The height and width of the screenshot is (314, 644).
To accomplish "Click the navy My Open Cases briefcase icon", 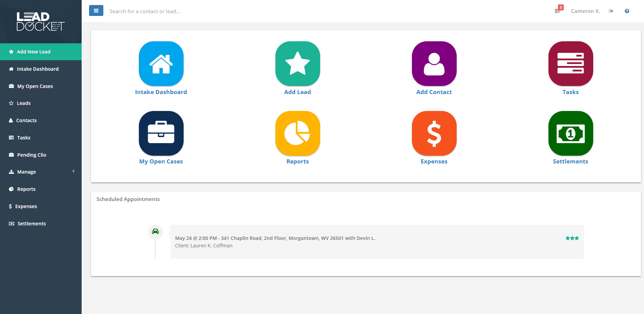I will click(x=161, y=133).
